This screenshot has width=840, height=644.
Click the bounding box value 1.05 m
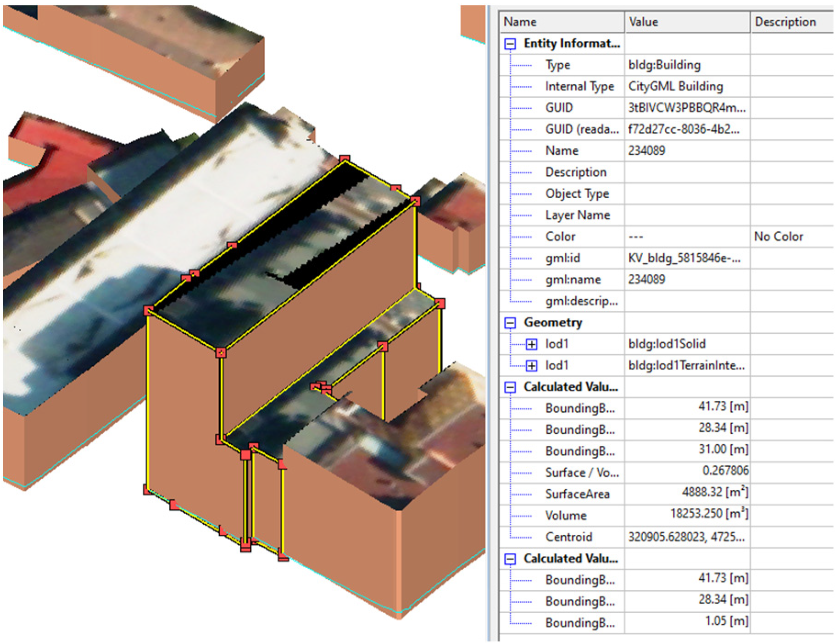pyautogui.click(x=726, y=622)
